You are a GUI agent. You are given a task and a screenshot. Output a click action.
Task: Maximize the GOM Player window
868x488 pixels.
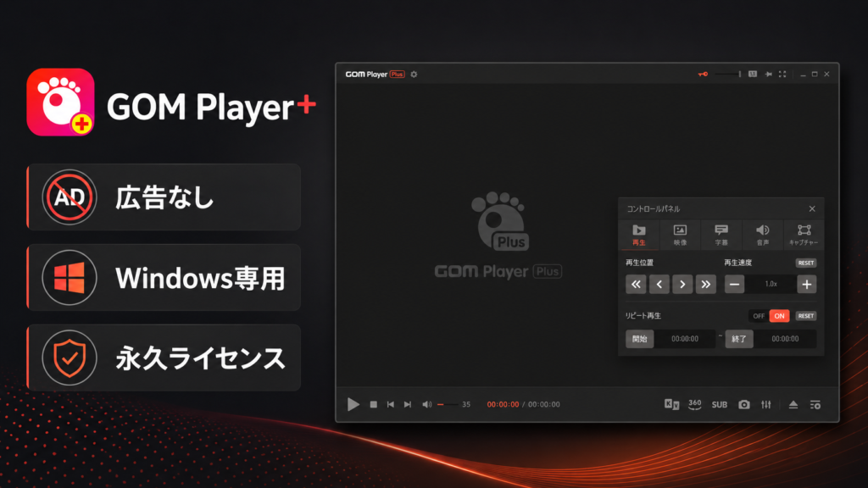pyautogui.click(x=815, y=75)
